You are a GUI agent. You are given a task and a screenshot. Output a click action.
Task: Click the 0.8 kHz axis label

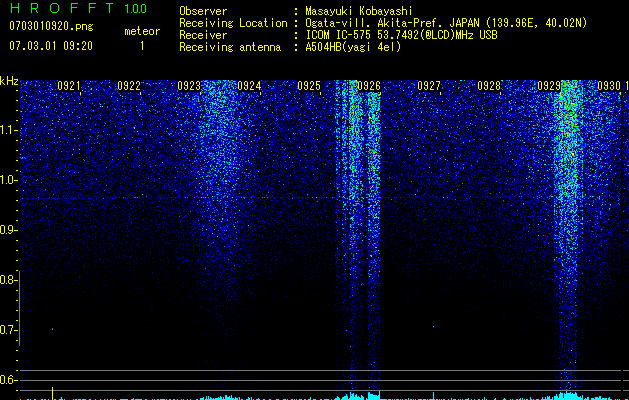tap(8, 280)
